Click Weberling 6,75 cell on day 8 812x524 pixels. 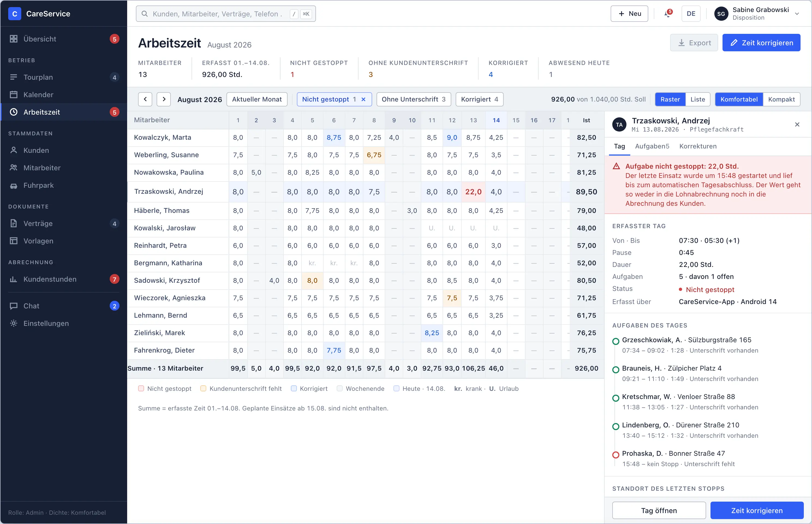(374, 155)
